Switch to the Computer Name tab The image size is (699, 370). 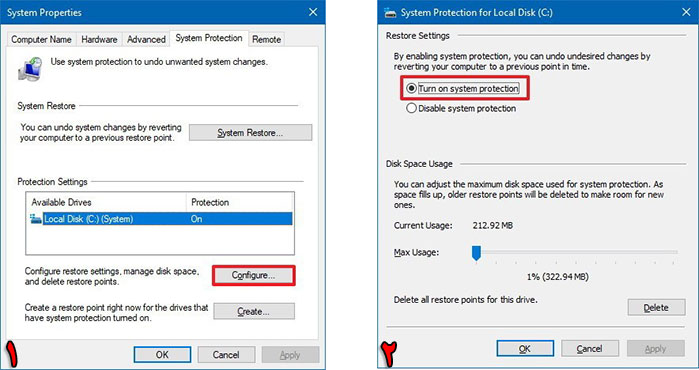[x=41, y=39]
